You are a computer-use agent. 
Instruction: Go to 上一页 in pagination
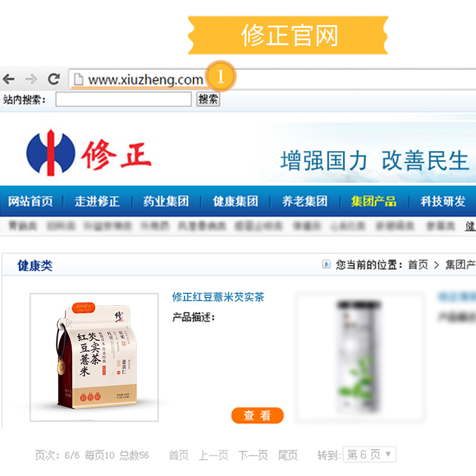(x=214, y=455)
